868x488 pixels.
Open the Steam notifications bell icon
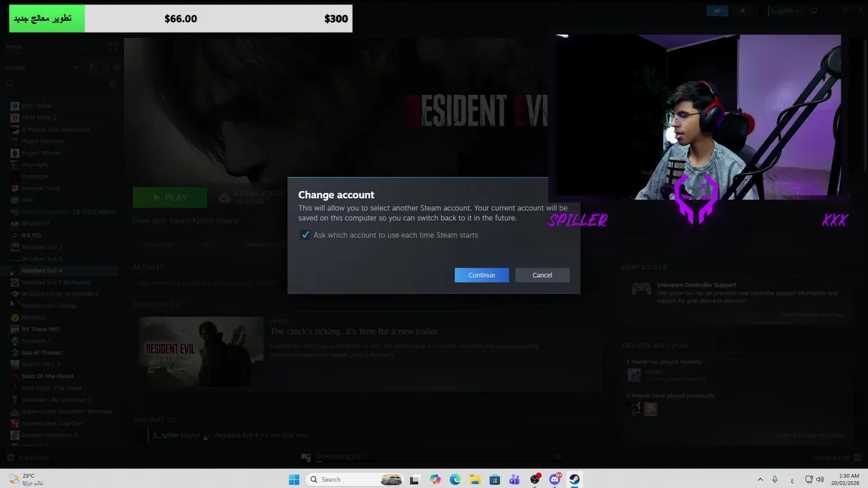(743, 11)
